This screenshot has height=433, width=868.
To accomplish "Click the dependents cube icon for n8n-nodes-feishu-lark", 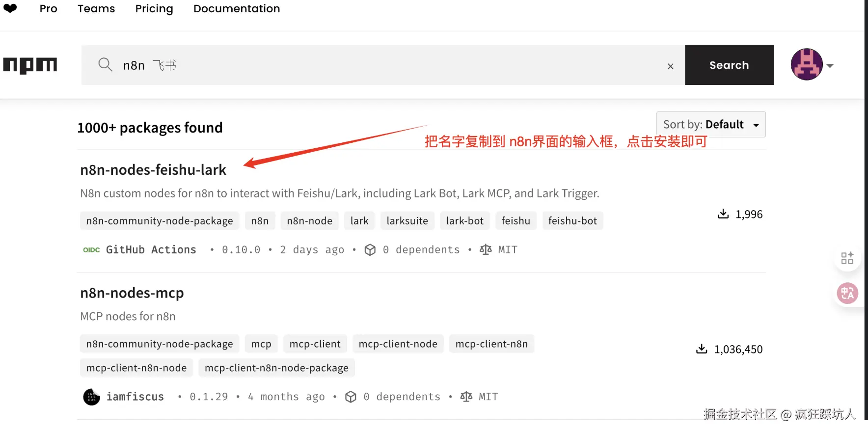I will [370, 250].
